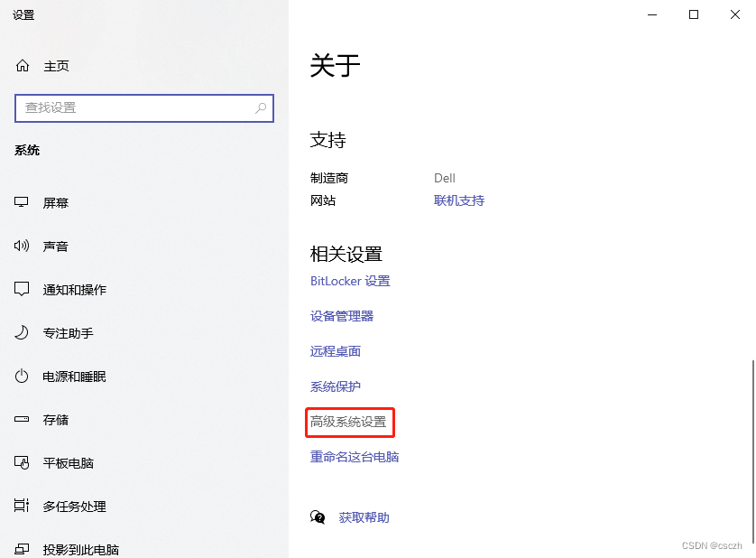Click the 制造商 label
The height and width of the screenshot is (558, 756).
pyautogui.click(x=328, y=178)
